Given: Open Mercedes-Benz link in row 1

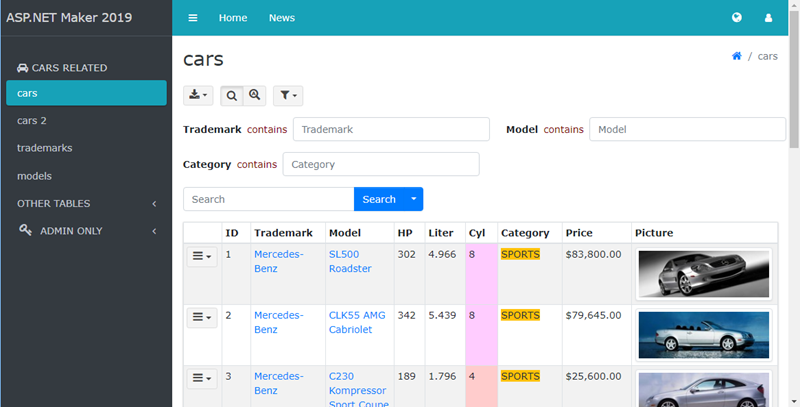Looking at the screenshot, I should tap(279, 261).
